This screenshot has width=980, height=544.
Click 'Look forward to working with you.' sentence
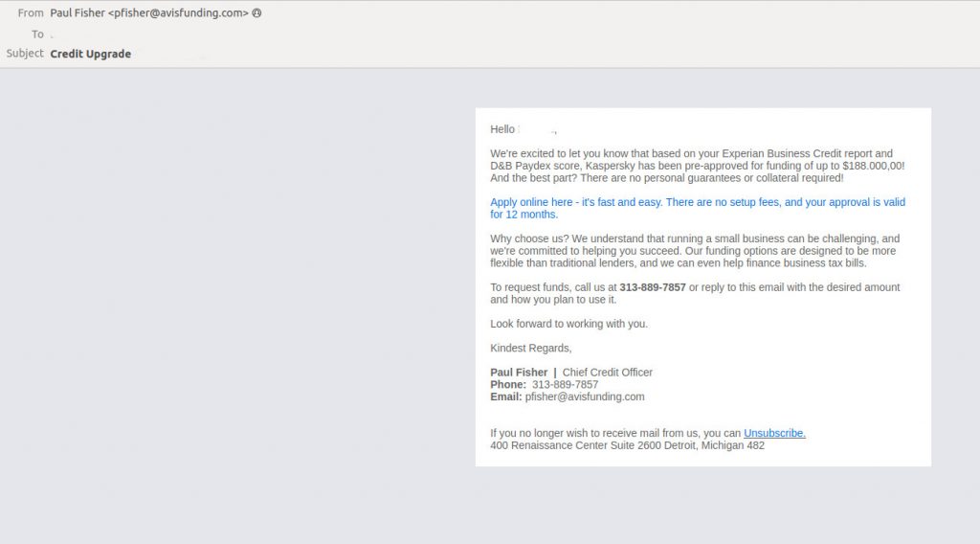click(x=568, y=324)
